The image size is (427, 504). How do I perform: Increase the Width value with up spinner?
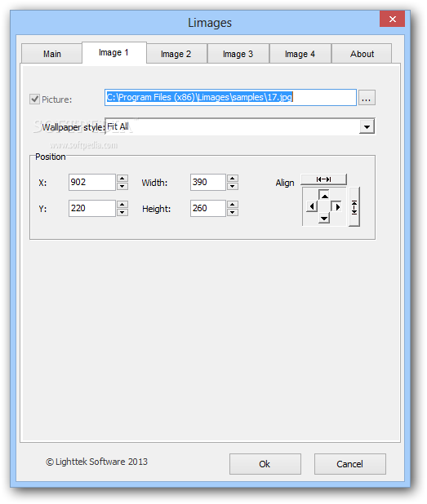[233, 179]
